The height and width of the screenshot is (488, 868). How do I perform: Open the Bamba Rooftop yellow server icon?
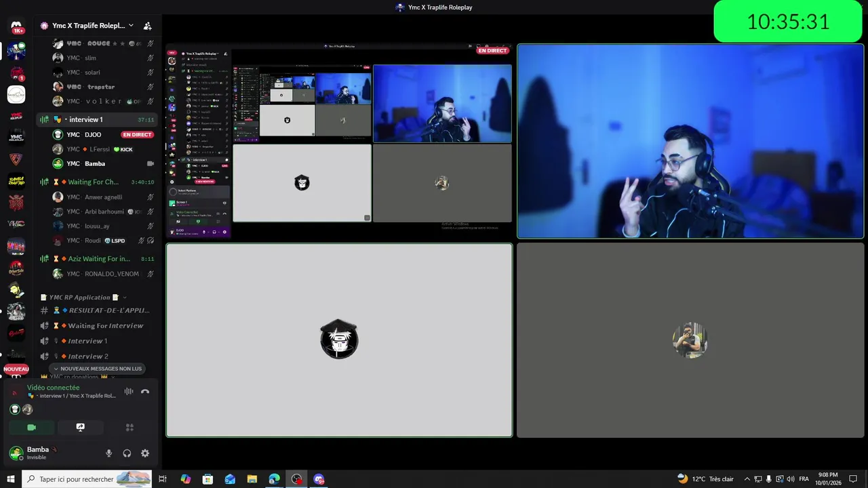click(x=16, y=181)
